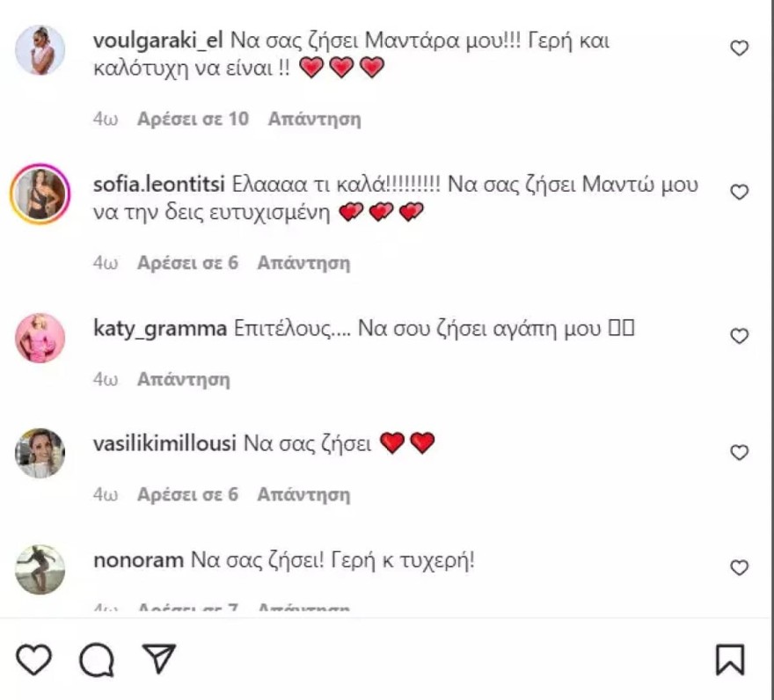Screen dimensions: 774x700
Task: Like sofia.leontitsi's comment
Action: click(x=740, y=192)
